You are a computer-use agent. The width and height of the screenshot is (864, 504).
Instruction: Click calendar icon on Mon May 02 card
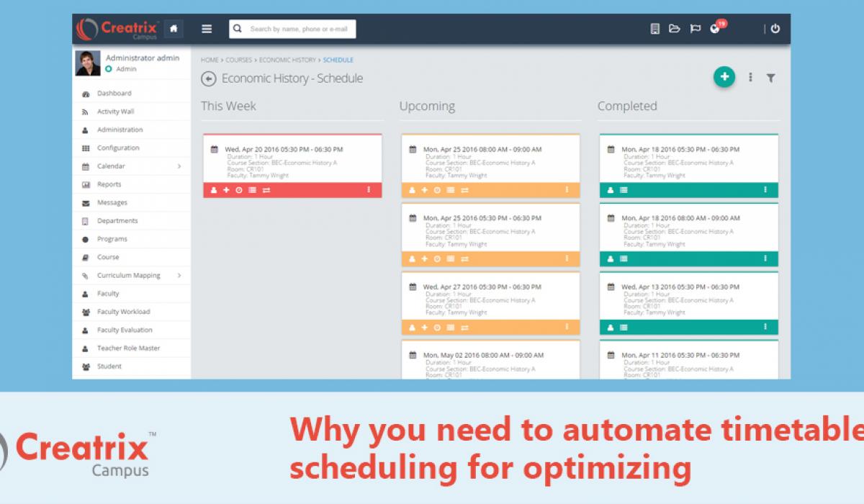point(413,355)
